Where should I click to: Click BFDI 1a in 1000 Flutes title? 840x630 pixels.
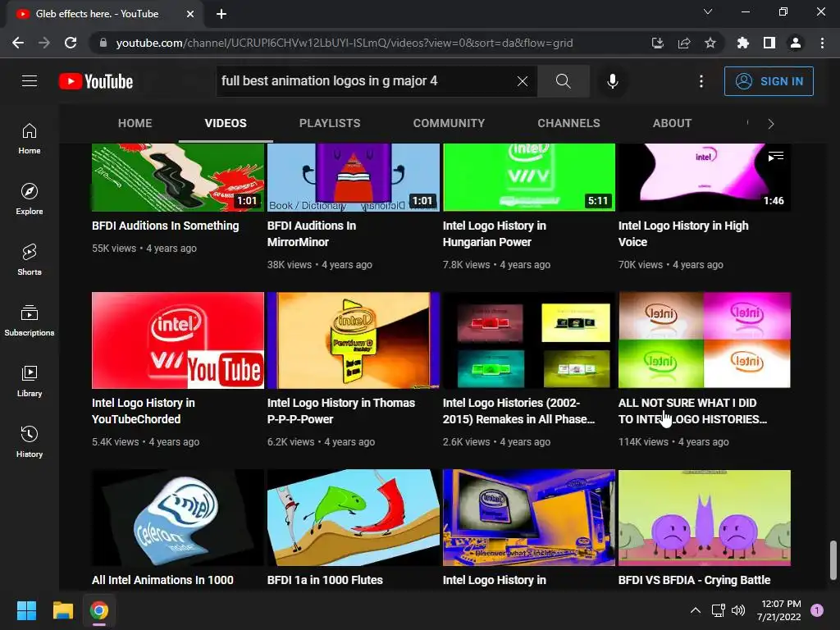[325, 580]
